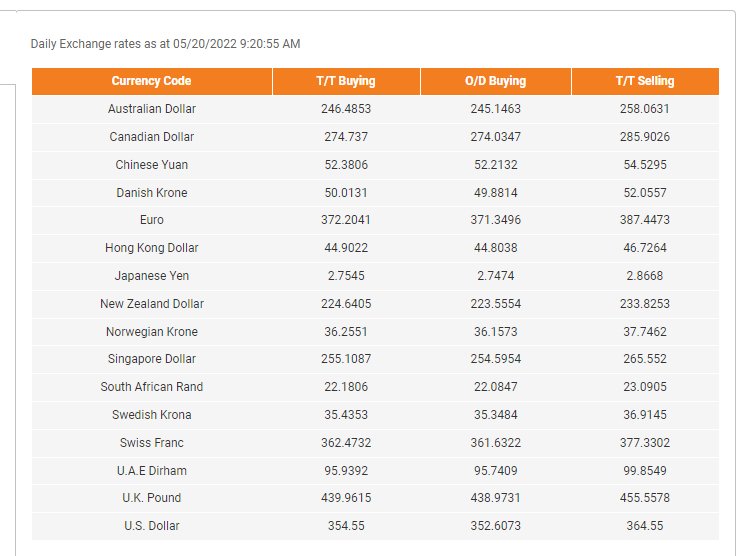Select the Swiss Franc row label

152,443
